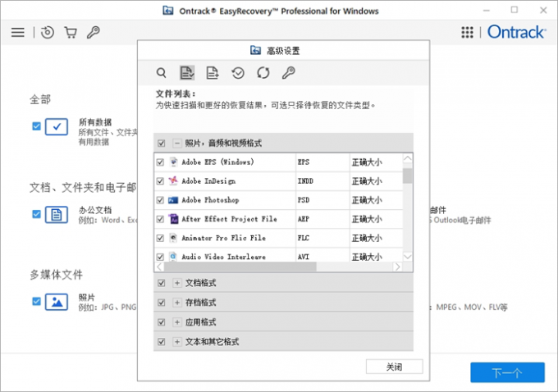Open the add file type tab icon
Viewport: 558px width, 392px height.
pyautogui.click(x=213, y=73)
